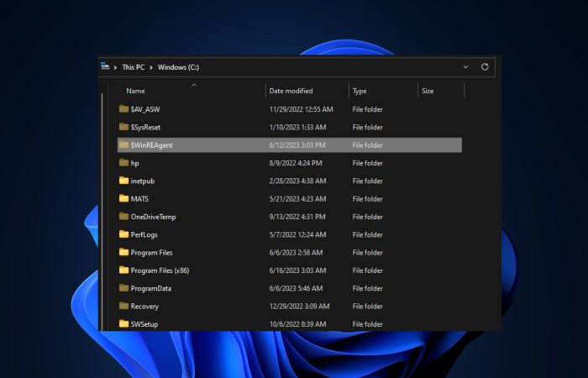Click the hp folder icon
Image resolution: width=588 pixels, height=378 pixels.
point(123,163)
